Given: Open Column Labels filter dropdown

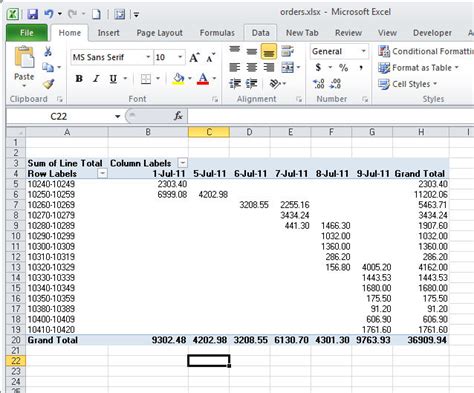Looking at the screenshot, I should [x=182, y=163].
